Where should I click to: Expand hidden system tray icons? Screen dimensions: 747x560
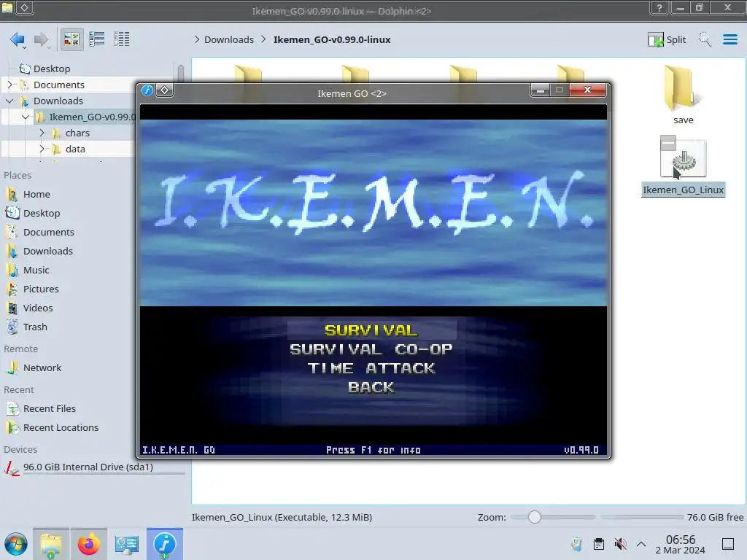641,544
